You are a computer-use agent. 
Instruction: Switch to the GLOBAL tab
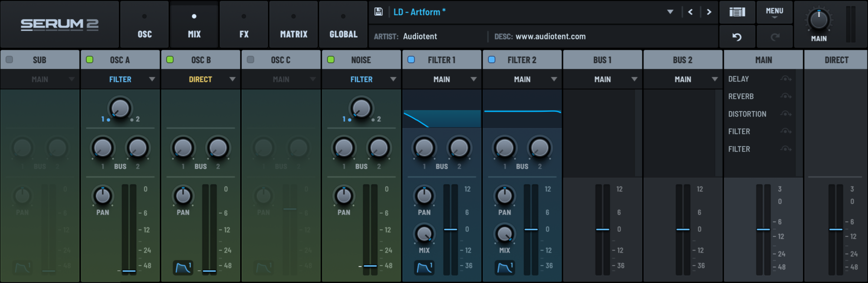point(343,24)
